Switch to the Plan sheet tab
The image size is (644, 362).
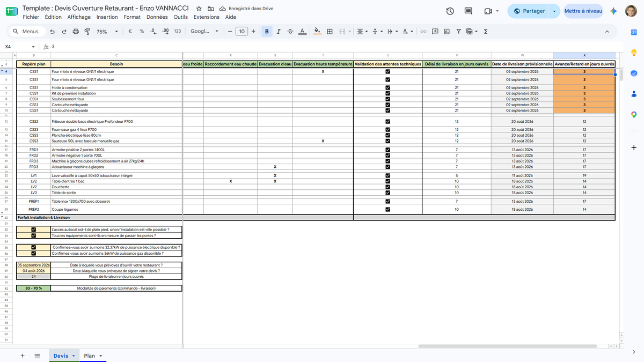(x=89, y=356)
